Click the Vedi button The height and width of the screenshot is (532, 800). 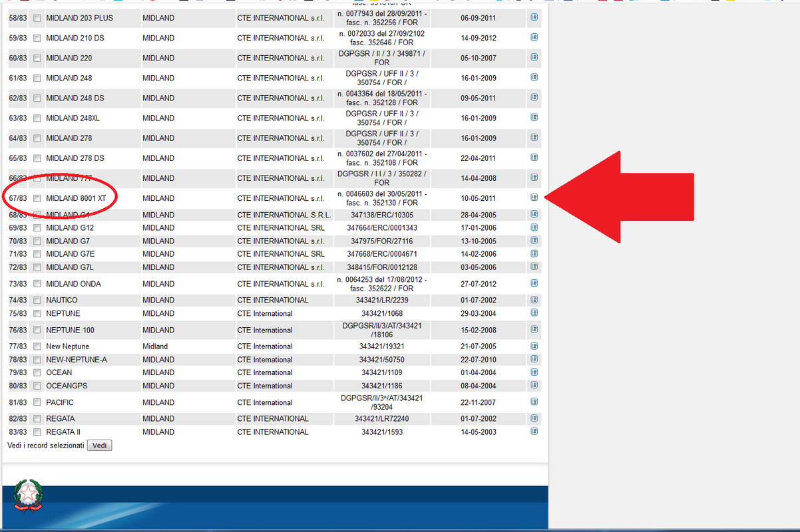point(99,446)
